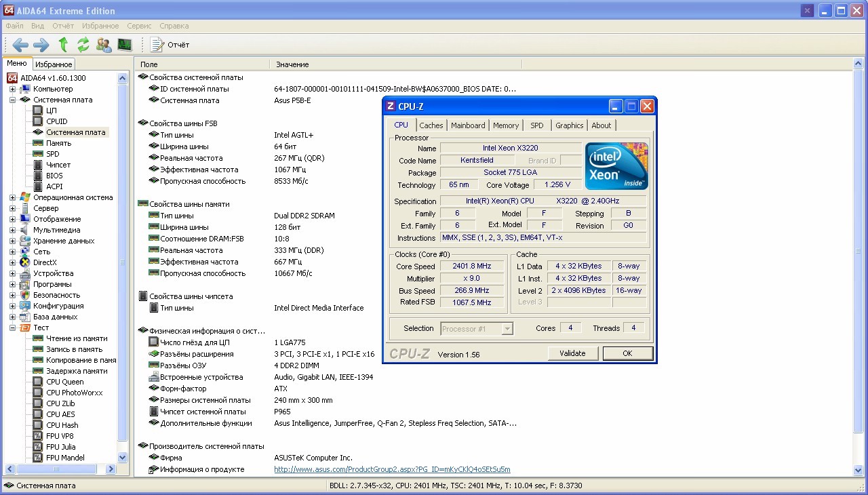This screenshot has width=868, height=495.
Task: Select BIOS in the sidebar tree
Action: point(54,176)
